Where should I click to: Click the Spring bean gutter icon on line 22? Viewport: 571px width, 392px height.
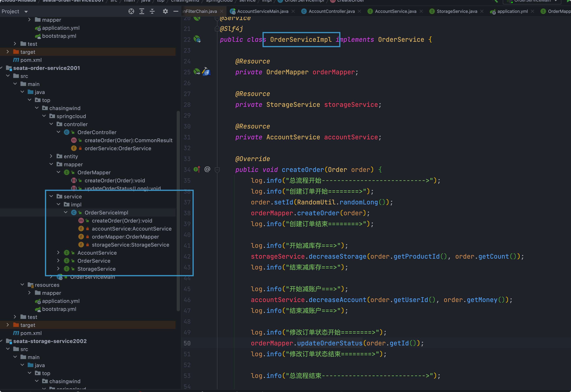(197, 39)
